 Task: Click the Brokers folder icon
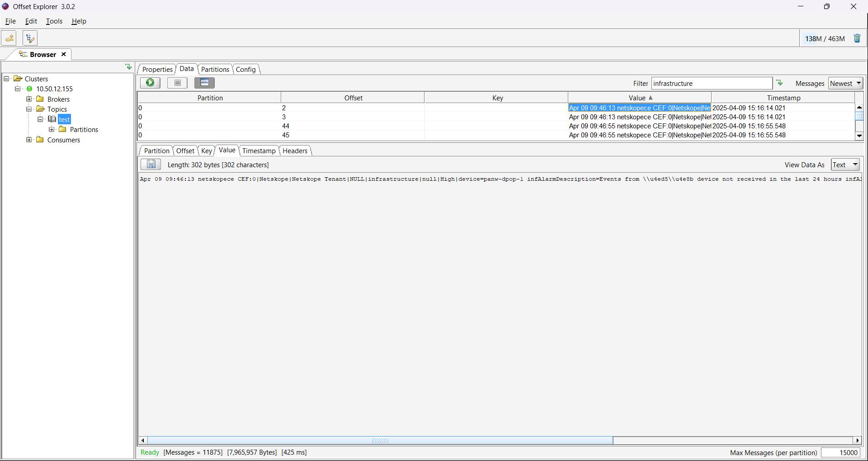(x=40, y=99)
